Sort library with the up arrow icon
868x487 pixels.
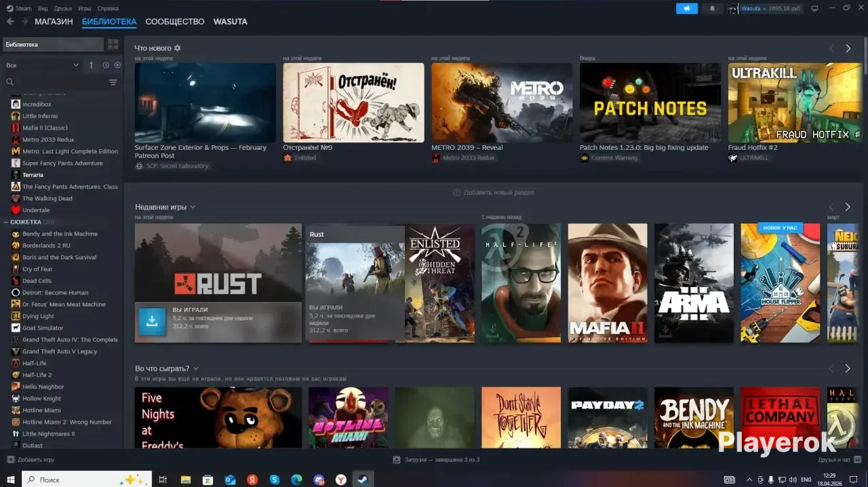[92, 65]
